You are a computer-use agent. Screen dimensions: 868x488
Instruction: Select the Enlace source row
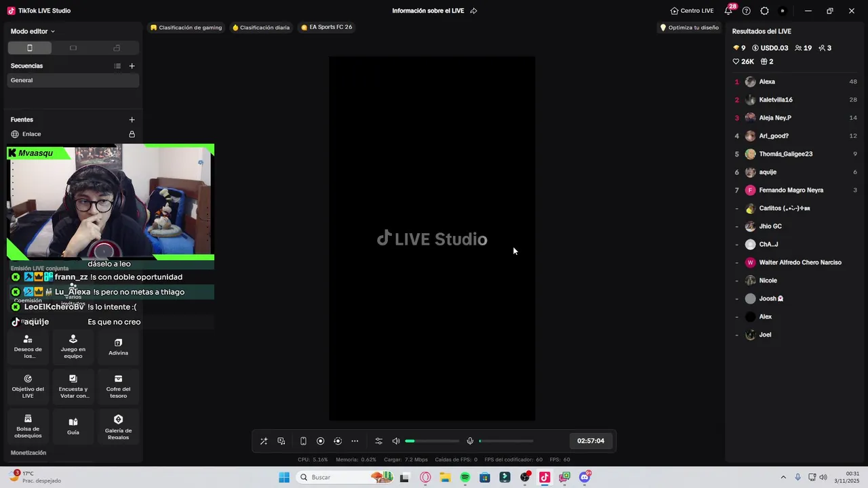[73, 134]
